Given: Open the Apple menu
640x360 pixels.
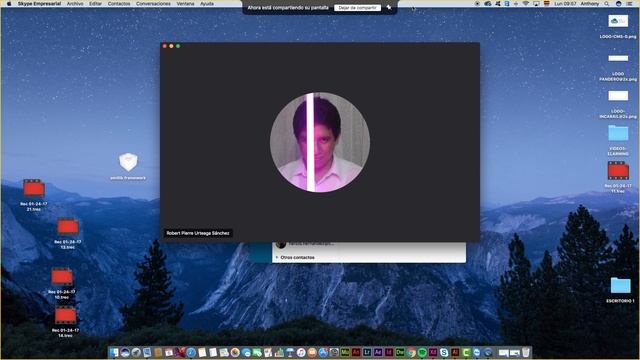Looking at the screenshot, I should coord(9,4).
